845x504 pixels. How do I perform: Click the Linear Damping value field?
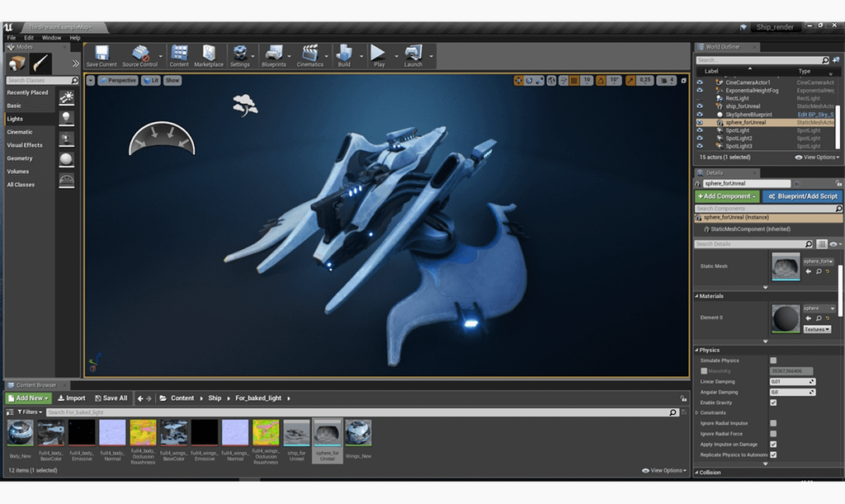pyautogui.click(x=792, y=382)
